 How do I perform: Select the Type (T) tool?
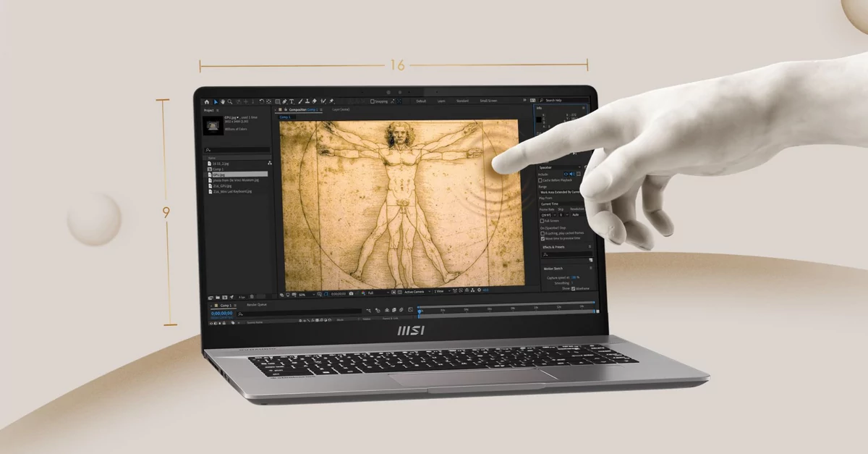(292, 101)
